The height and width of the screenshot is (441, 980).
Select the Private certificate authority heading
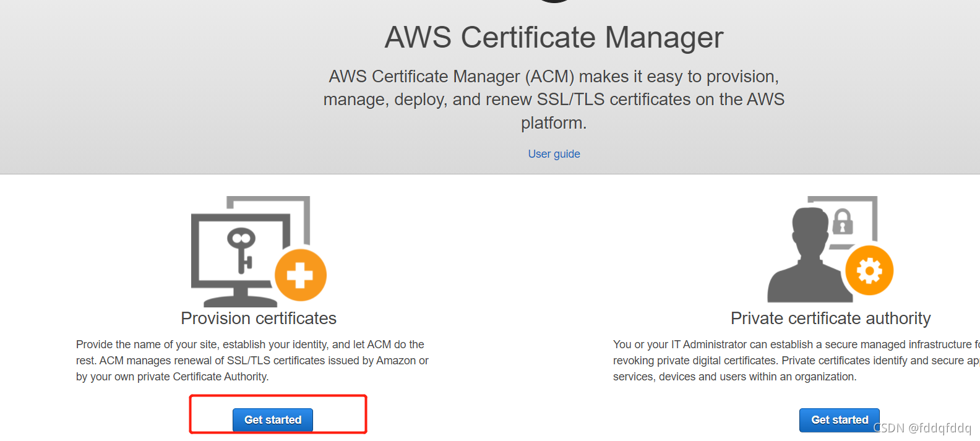click(x=830, y=319)
